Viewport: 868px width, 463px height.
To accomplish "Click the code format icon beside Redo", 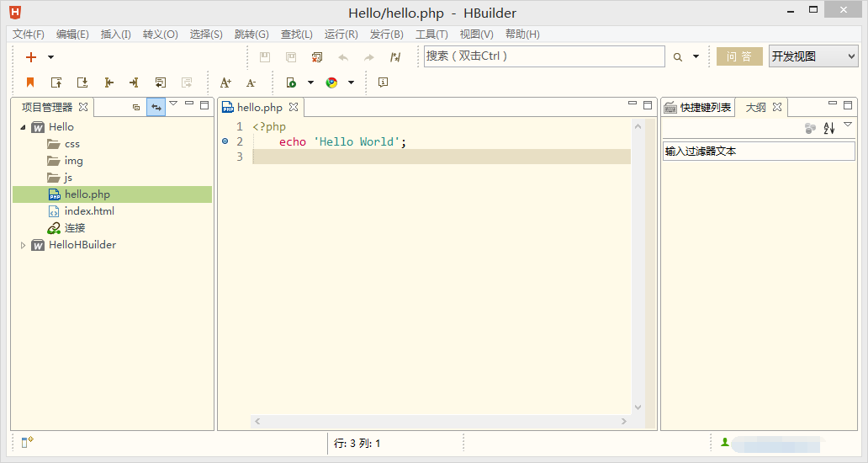I will tap(395, 57).
